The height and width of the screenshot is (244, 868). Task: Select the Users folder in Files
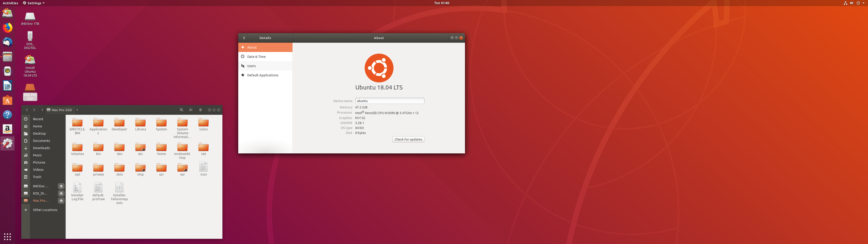pyautogui.click(x=203, y=125)
